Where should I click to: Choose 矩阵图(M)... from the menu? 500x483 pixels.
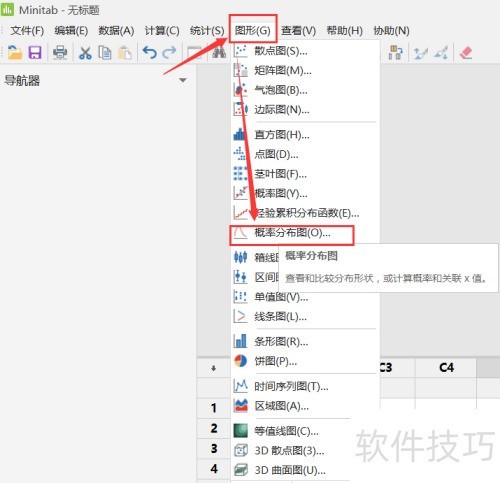[305, 70]
